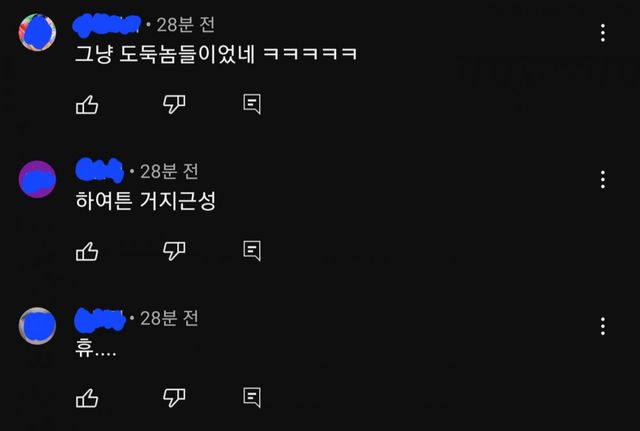Dislike the '그냥 도둑놈들이었네' comment

click(174, 104)
